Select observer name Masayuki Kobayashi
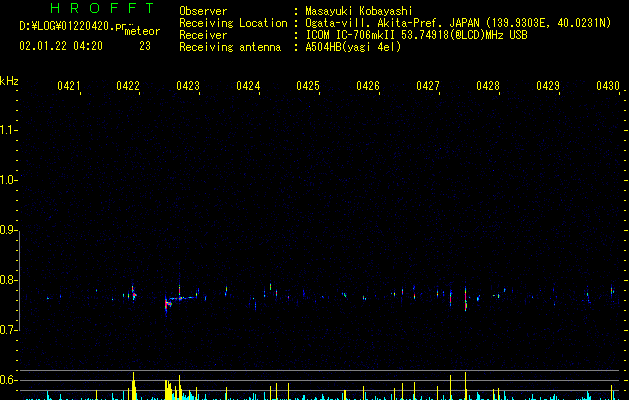The width and height of the screenshot is (629, 400). (x=359, y=11)
